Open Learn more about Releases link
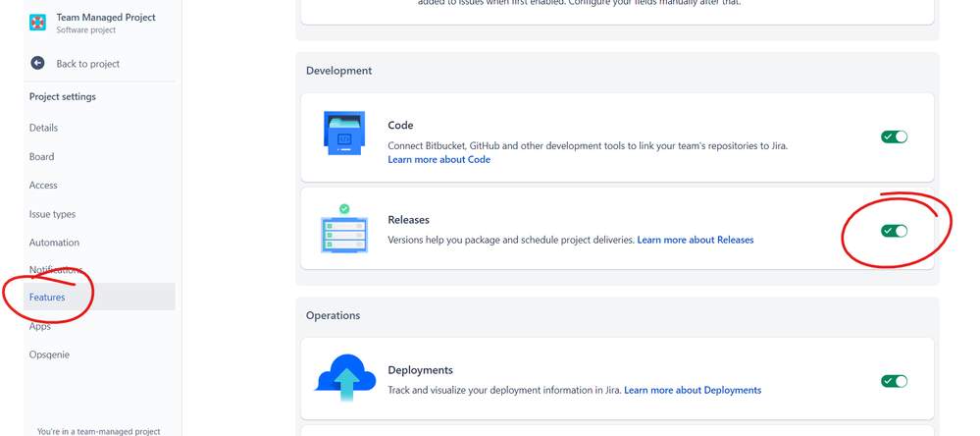The image size is (980, 436). tap(695, 240)
